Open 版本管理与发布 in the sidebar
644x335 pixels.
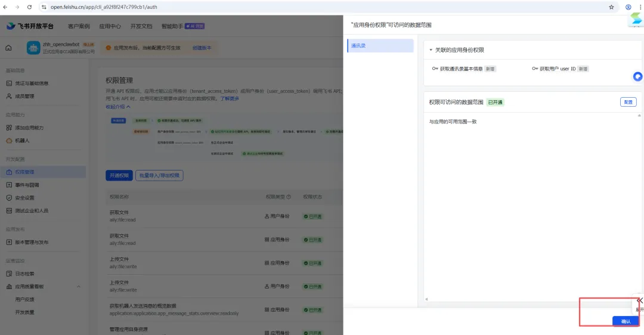point(32,242)
